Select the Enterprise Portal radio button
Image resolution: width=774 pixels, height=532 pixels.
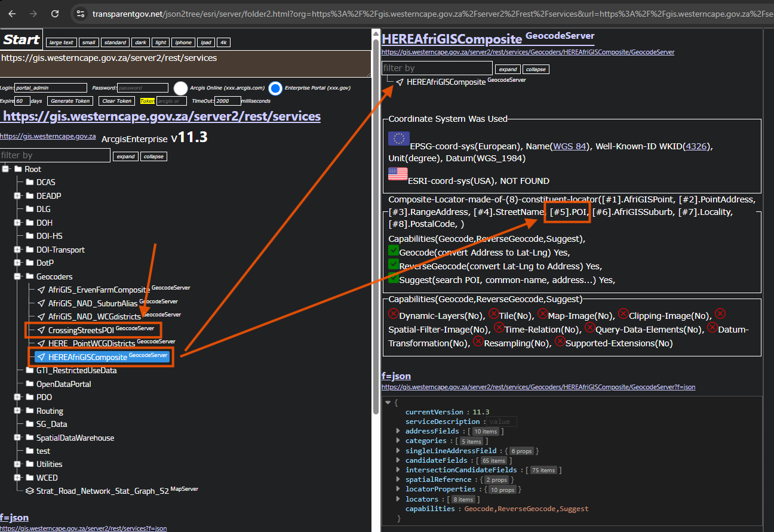(x=275, y=88)
